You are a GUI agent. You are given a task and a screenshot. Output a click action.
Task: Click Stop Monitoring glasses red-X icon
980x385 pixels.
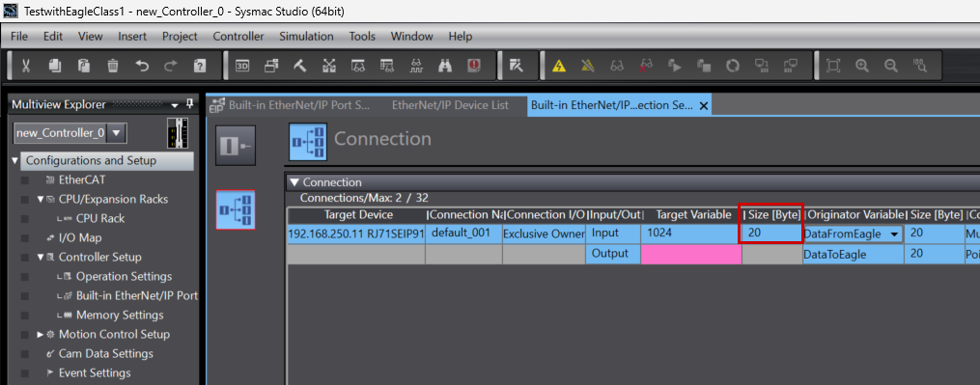coord(646,66)
